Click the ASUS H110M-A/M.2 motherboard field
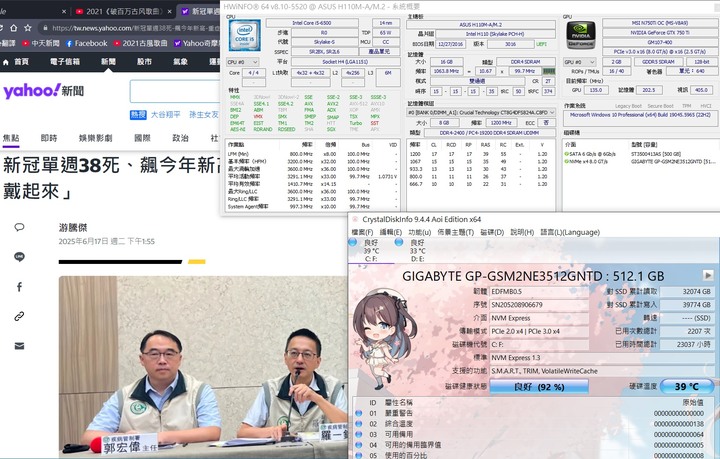The width and height of the screenshot is (720, 459). 481,25
